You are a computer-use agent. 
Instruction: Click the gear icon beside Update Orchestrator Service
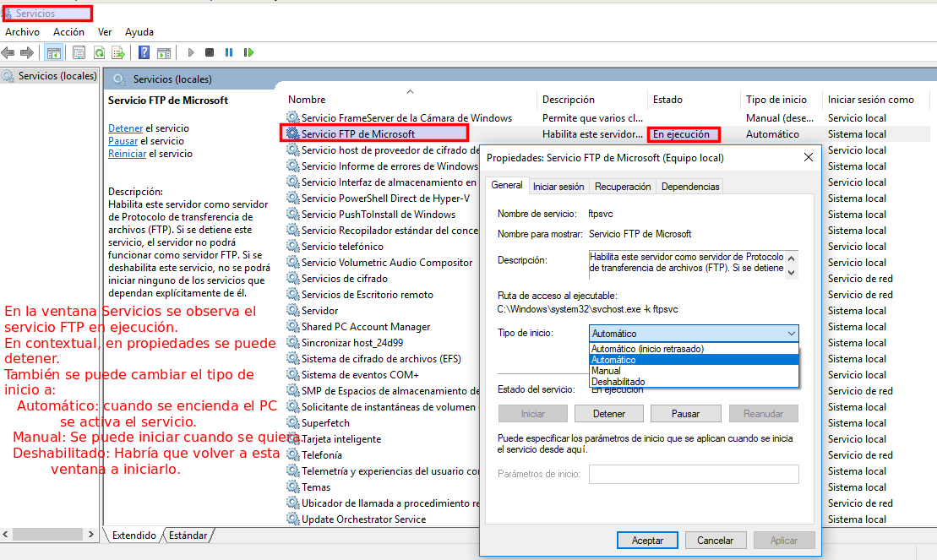click(x=293, y=519)
